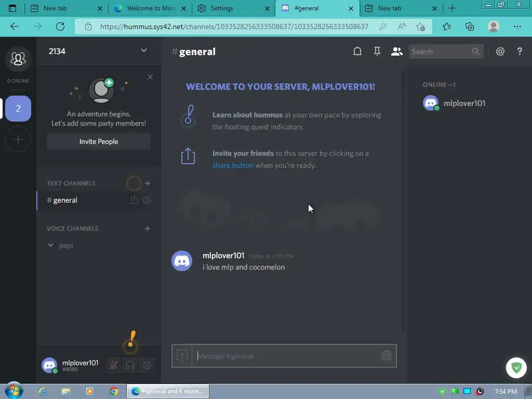Open recent mentions @ icon

pyautogui.click(x=500, y=51)
